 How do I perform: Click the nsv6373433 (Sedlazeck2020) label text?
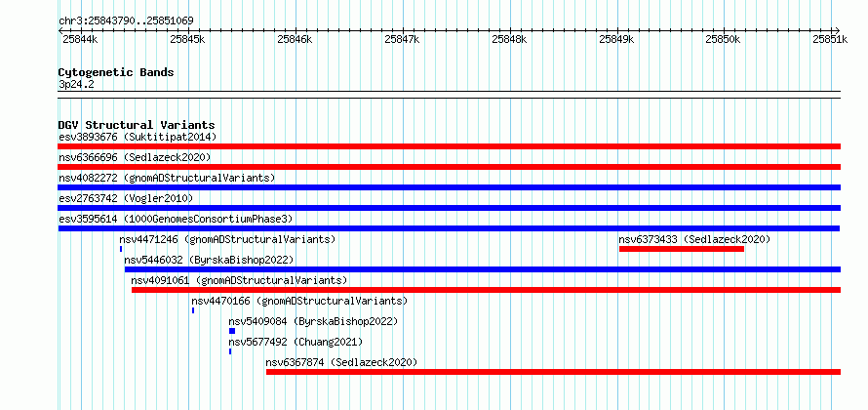694,239
